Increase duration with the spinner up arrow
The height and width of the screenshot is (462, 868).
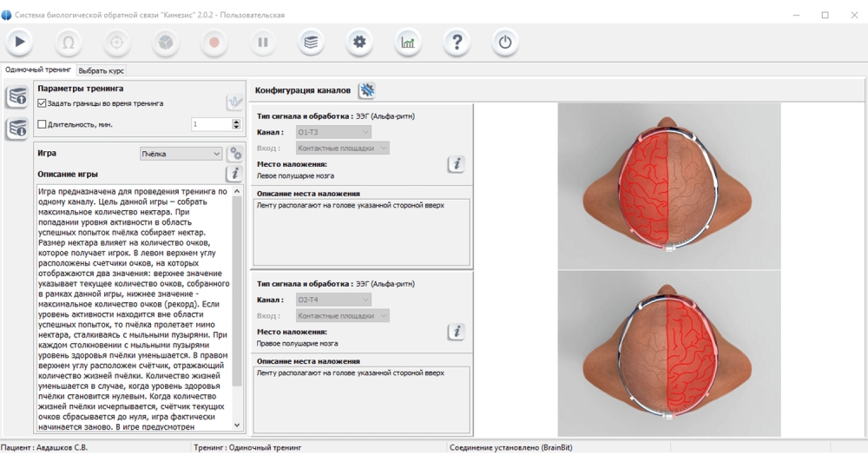coord(236,122)
